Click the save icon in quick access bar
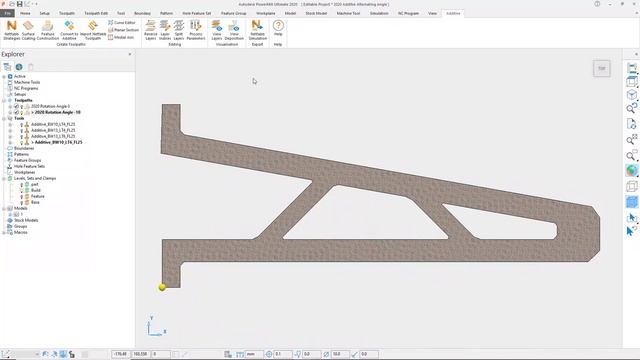The image size is (640, 360). click(x=19, y=4)
